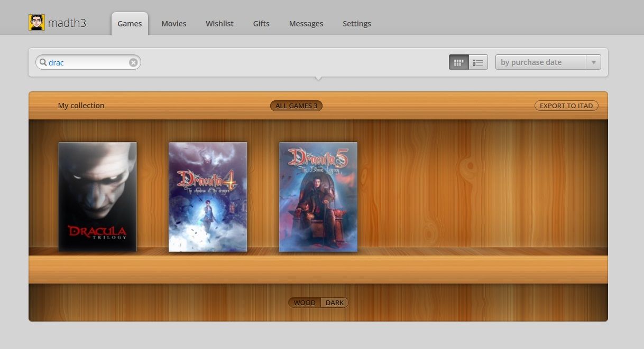The width and height of the screenshot is (644, 349).
Task: Open the madth3 username link
Action: pyautogui.click(x=67, y=23)
